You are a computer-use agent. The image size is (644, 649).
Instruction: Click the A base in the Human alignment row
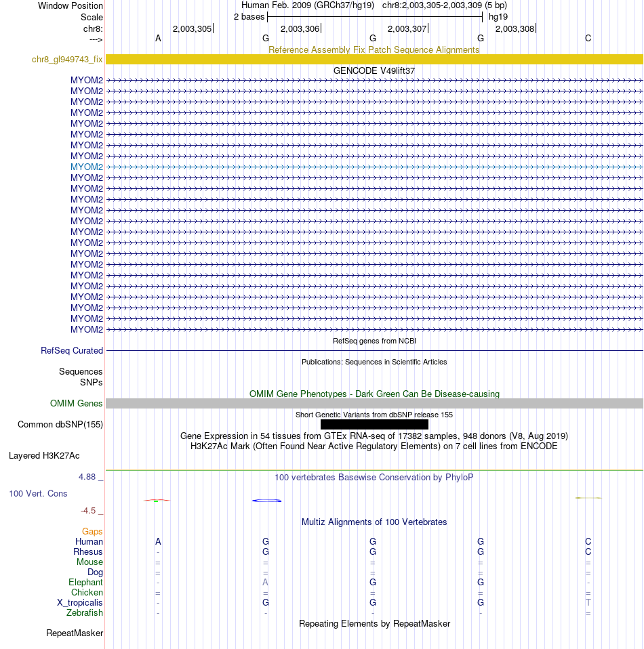(158, 542)
